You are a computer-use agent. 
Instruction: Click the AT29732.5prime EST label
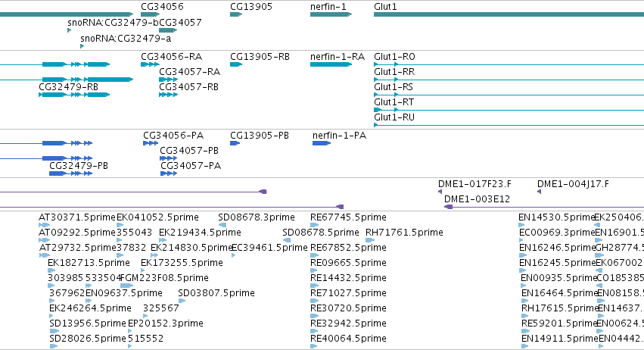78,248
